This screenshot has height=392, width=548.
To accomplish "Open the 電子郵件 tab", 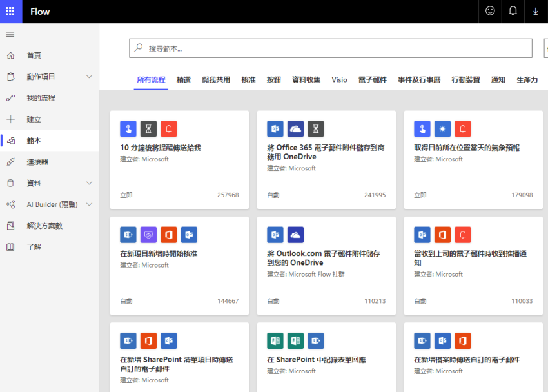I will [373, 80].
